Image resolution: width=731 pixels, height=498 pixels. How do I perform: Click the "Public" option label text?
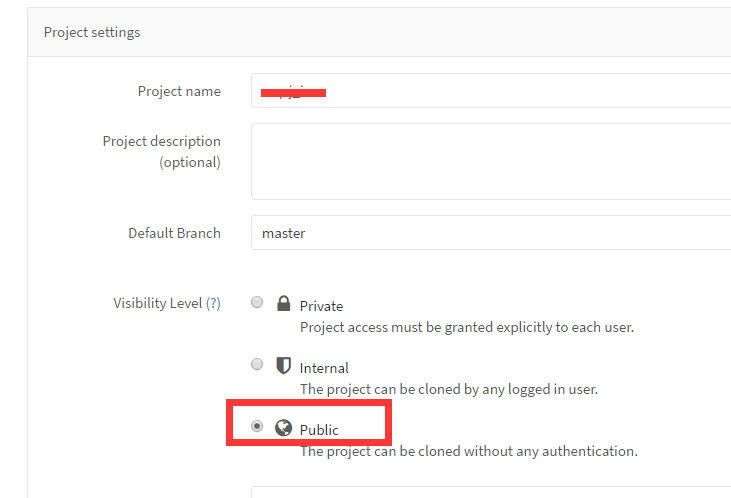pyautogui.click(x=319, y=430)
